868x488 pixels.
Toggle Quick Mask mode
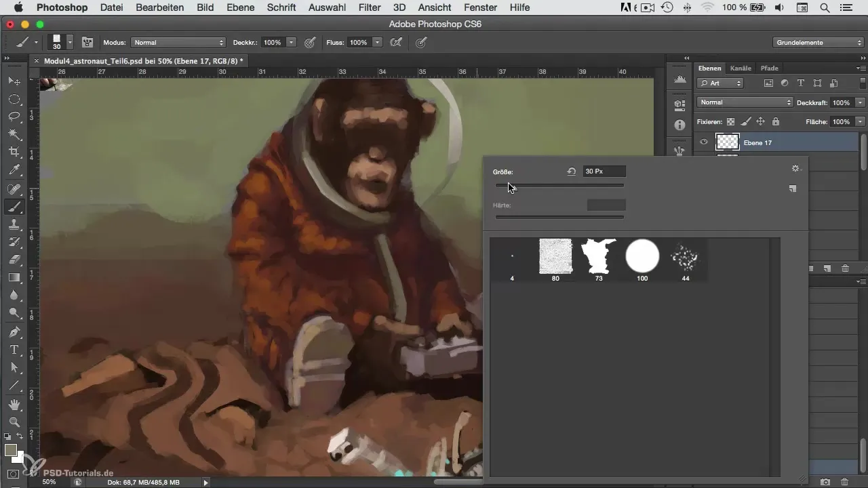(x=14, y=474)
